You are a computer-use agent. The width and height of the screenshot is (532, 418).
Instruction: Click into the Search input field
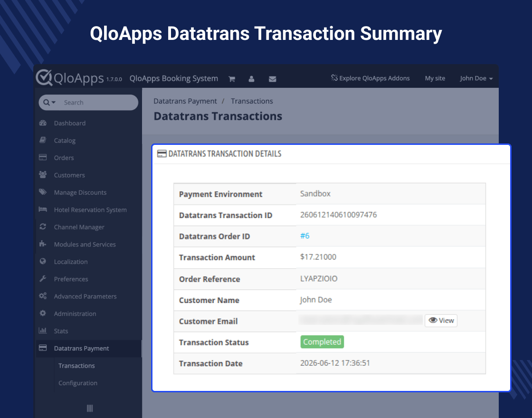tap(98, 103)
